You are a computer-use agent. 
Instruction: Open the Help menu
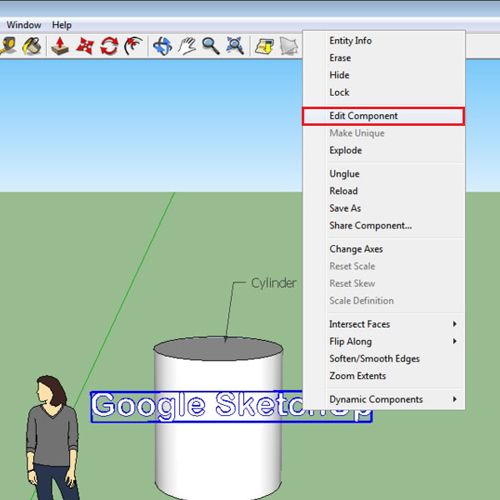pyautogui.click(x=62, y=25)
